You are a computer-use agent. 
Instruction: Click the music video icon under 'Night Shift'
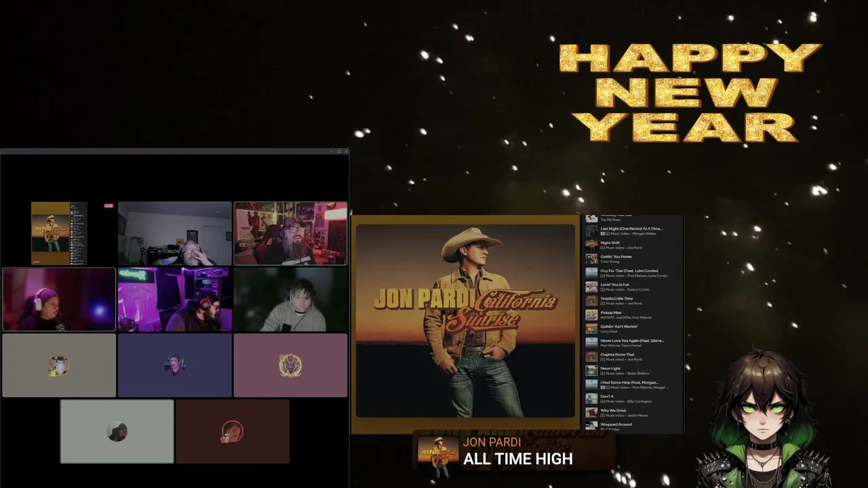pos(602,248)
